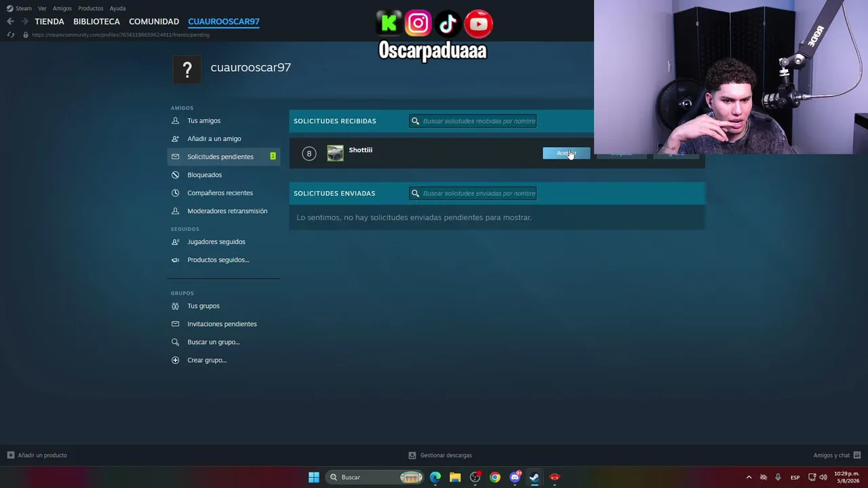Open Google Chrome from the taskbar

pos(495,477)
